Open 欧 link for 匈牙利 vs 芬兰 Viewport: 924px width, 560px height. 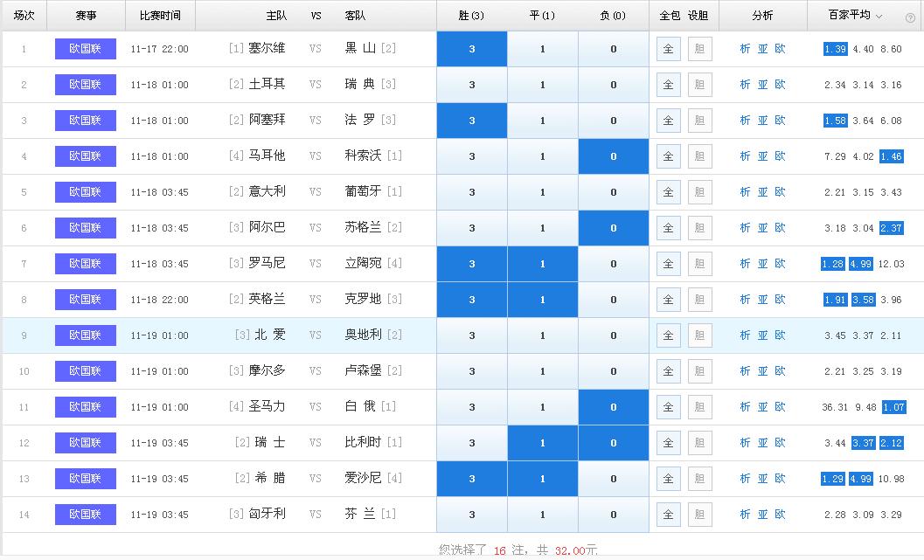pos(780,515)
